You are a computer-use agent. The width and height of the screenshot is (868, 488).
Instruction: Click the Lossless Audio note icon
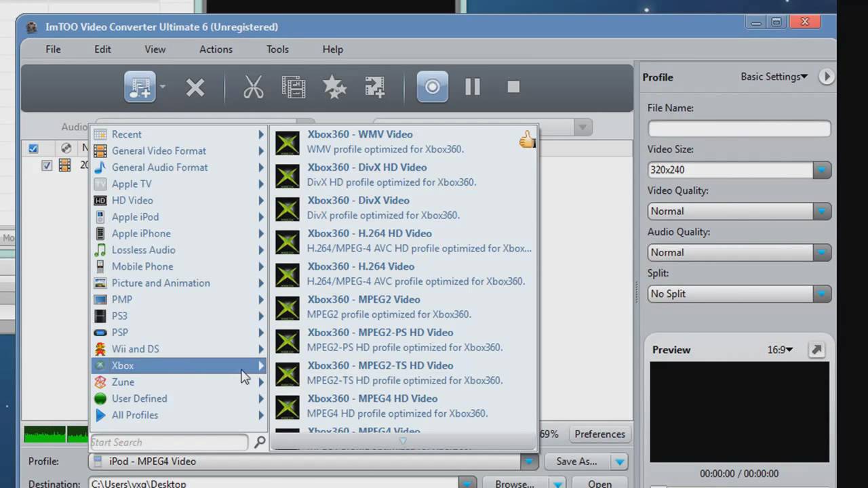point(100,250)
